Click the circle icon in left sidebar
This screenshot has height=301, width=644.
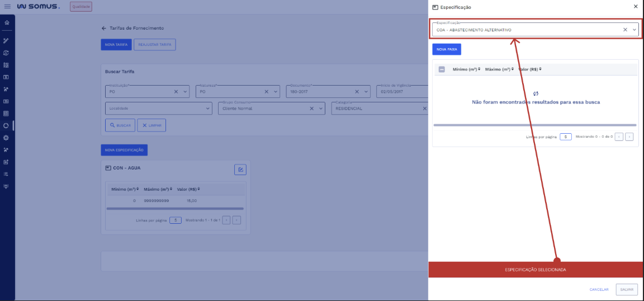click(6, 125)
